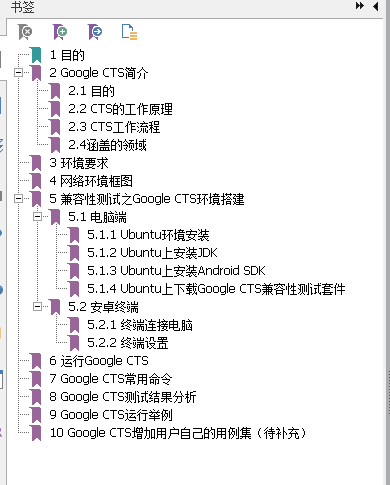
Task: Click bookmark icon beside "5 兼容性测试之Google CTS环境搭建"
Action: [36, 199]
